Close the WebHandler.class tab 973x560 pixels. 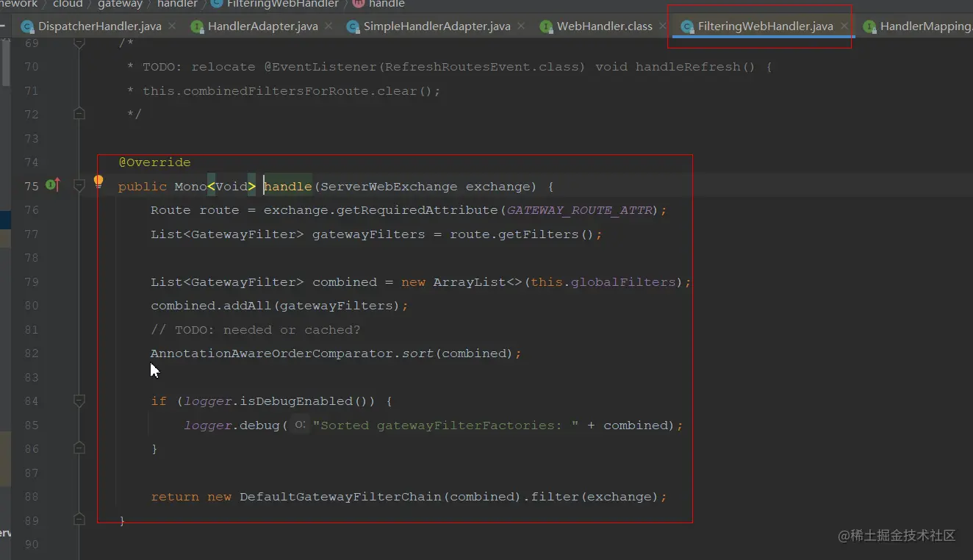pos(663,26)
